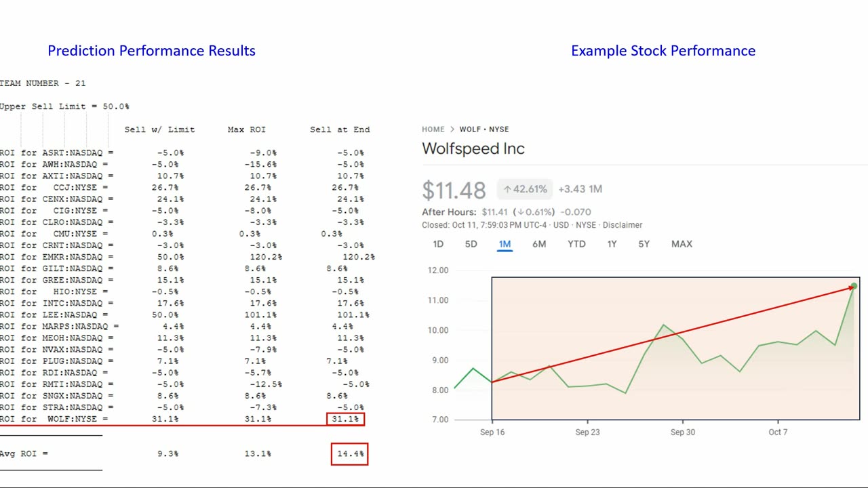Viewport: 868px width, 488px height.
Task: Click the Prediction Performance Results title
Action: [x=151, y=51]
